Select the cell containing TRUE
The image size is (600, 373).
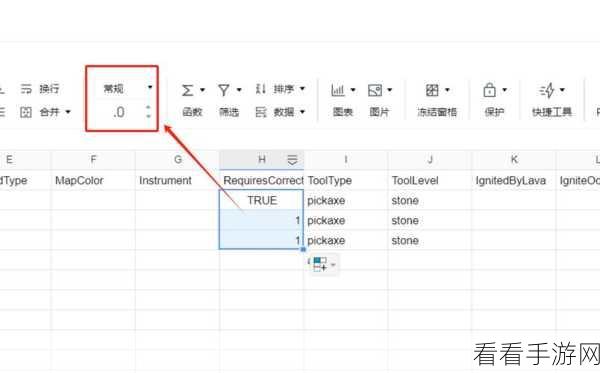[x=262, y=200]
